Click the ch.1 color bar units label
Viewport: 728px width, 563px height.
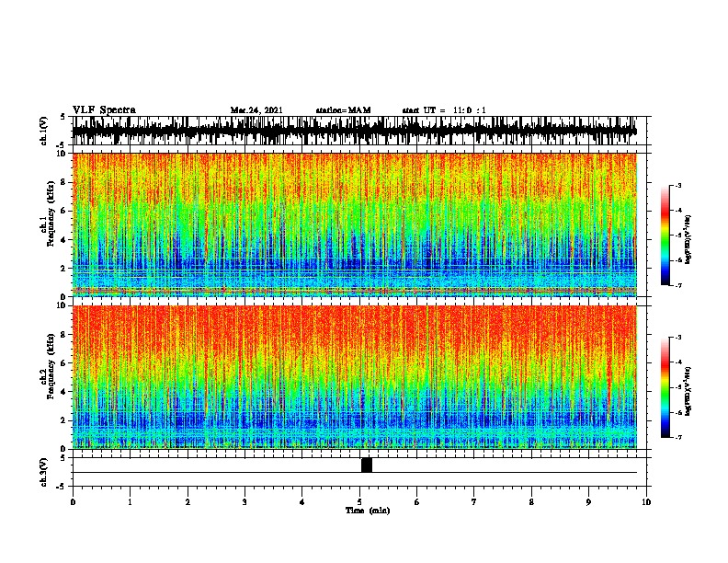[688, 239]
